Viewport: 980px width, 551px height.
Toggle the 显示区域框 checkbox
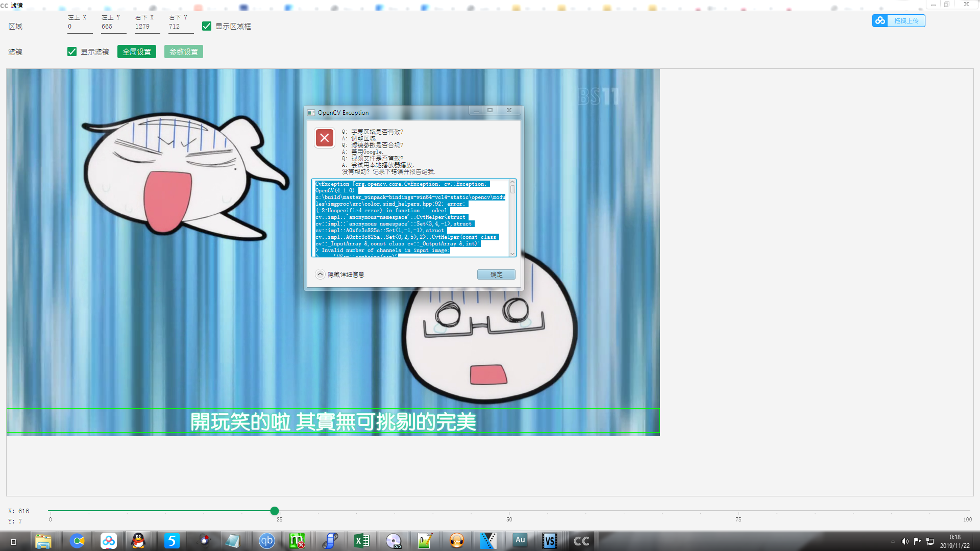(207, 26)
